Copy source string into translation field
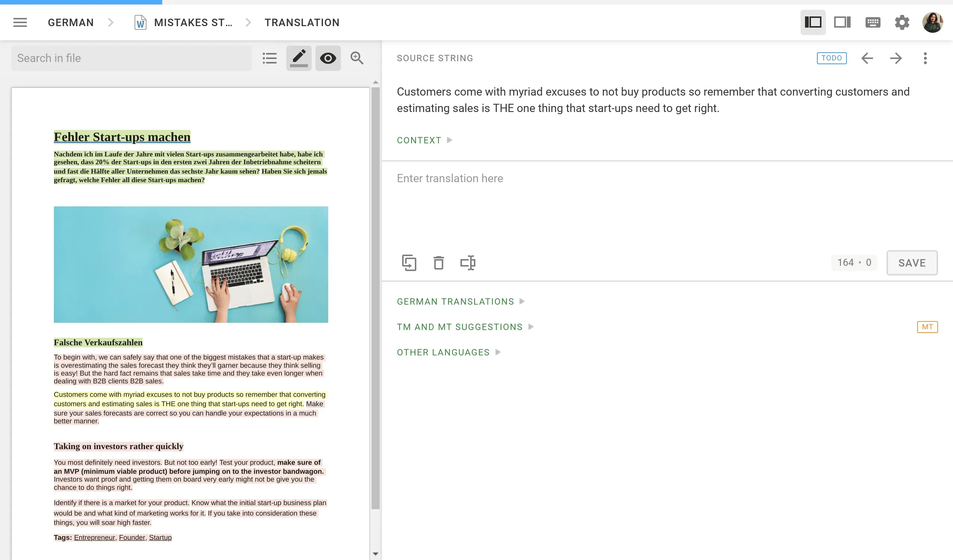953x560 pixels. pyautogui.click(x=409, y=263)
